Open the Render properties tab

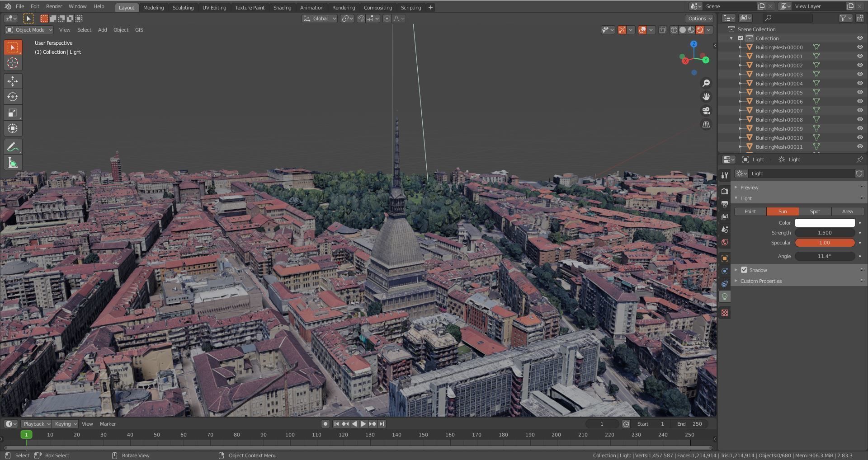click(725, 191)
